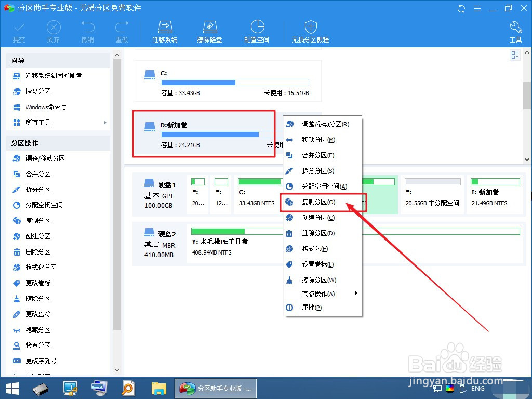Image resolution: width=532 pixels, height=399 pixels.
Task: Click the 放弃 discard button
Action: 54,32
